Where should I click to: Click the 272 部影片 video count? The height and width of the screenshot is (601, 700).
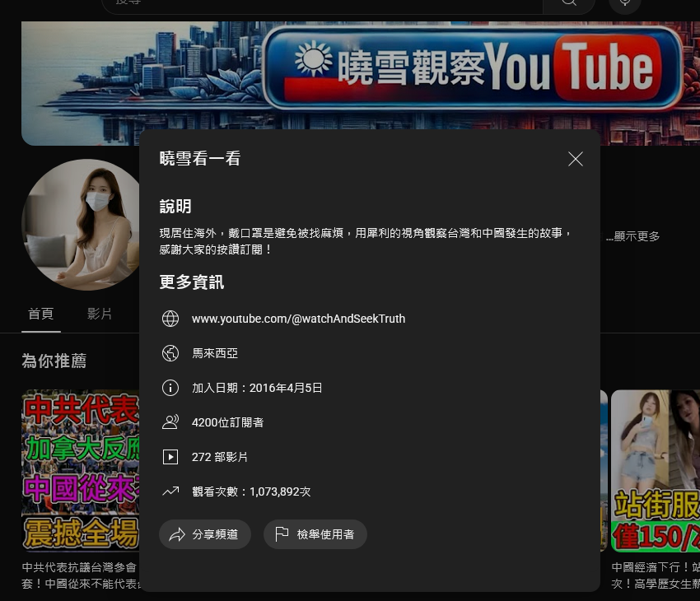[220, 457]
